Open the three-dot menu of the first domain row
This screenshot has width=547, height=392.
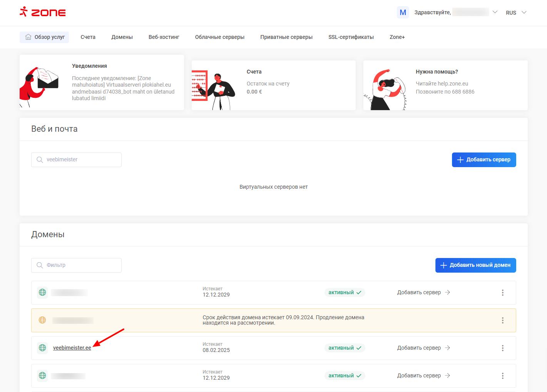[x=502, y=293]
